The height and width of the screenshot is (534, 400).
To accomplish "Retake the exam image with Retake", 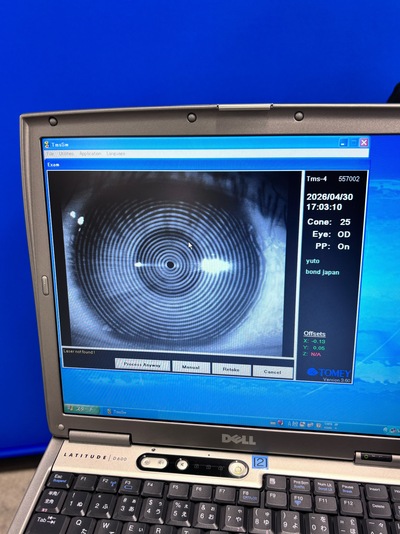I will tap(231, 370).
